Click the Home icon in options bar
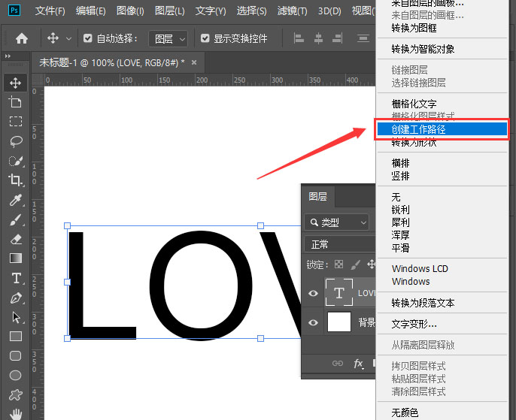 coord(22,38)
